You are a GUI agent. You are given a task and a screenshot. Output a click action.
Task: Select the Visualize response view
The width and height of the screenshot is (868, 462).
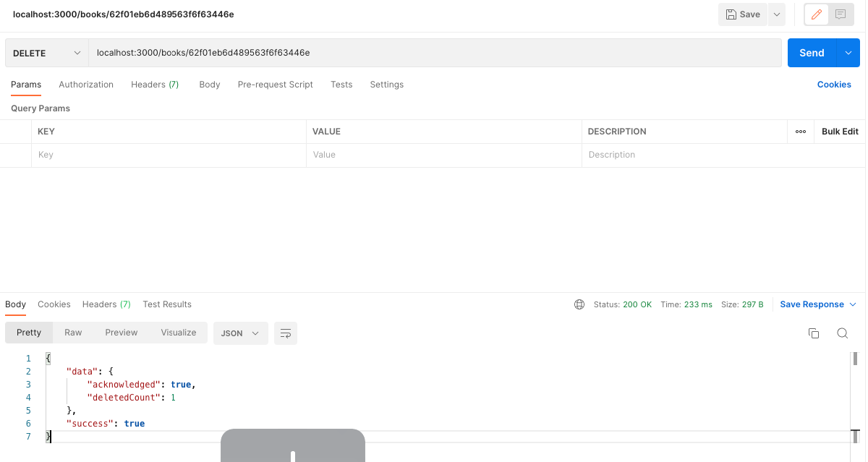178,333
